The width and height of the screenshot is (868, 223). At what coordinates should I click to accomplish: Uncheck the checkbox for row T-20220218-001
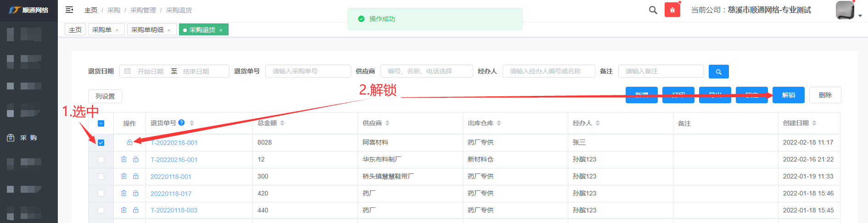[x=101, y=143]
